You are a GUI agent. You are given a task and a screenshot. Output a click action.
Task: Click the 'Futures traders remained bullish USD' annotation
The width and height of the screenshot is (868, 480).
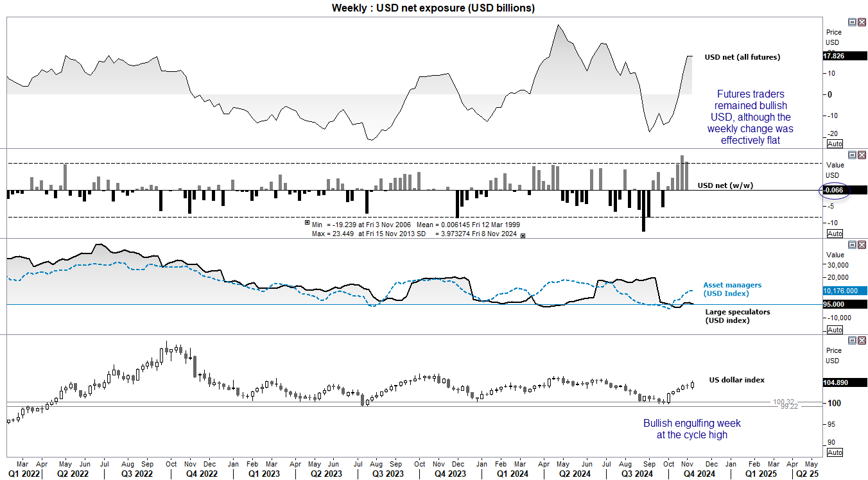[749, 117]
